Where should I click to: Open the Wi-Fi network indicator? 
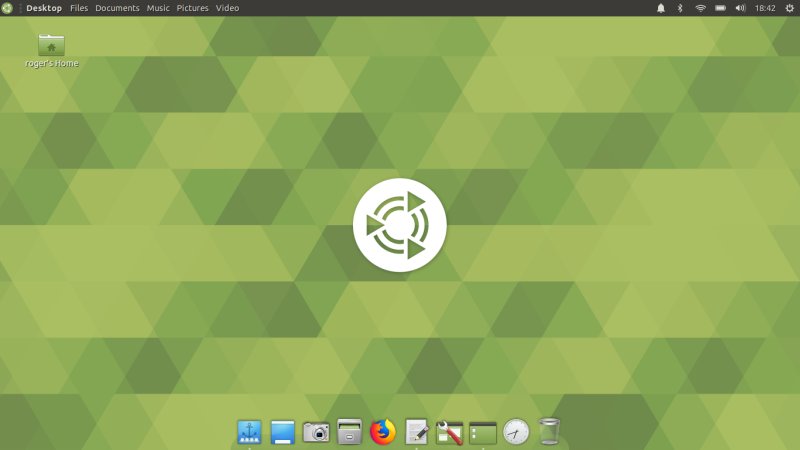pyautogui.click(x=701, y=8)
